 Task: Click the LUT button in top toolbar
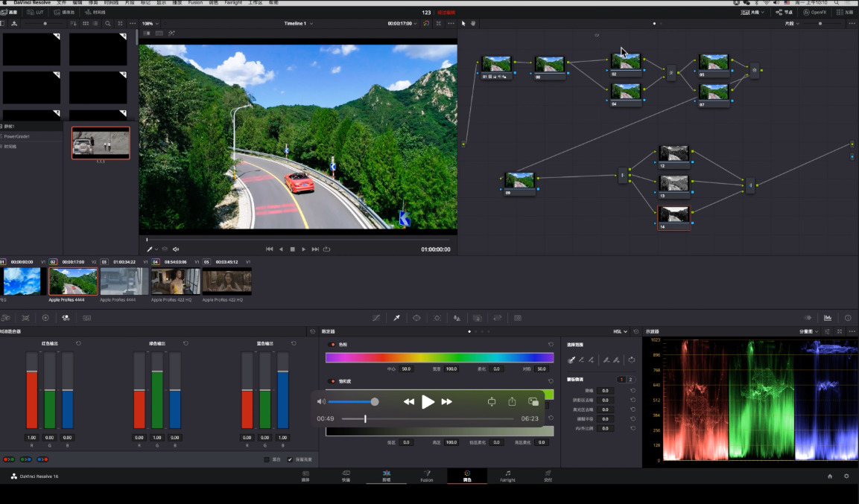(35, 13)
